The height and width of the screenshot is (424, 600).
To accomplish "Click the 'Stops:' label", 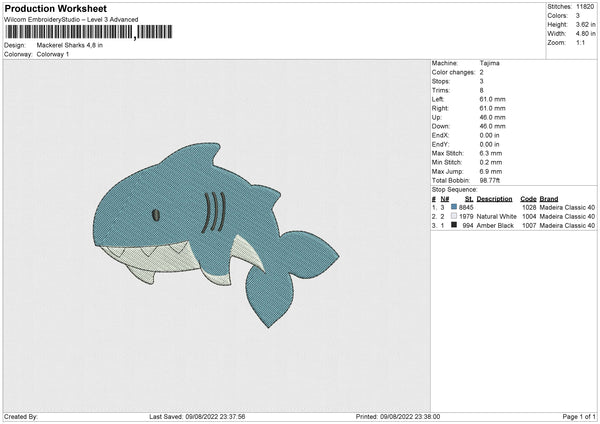I will tap(441, 81).
